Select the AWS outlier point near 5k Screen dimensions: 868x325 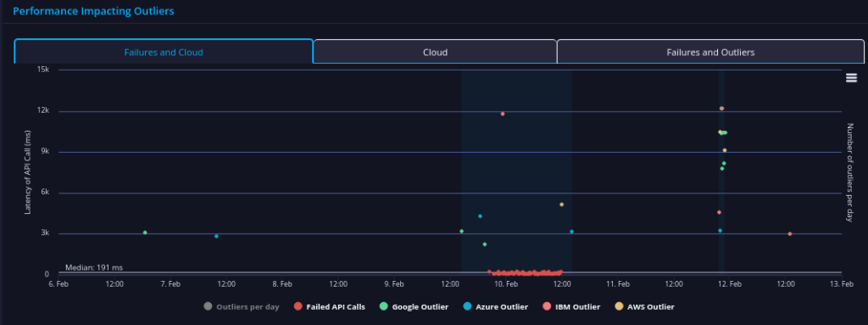(x=561, y=205)
